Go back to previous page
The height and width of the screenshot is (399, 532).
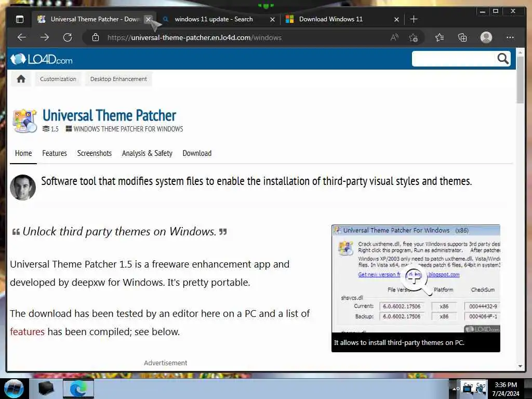click(22, 37)
